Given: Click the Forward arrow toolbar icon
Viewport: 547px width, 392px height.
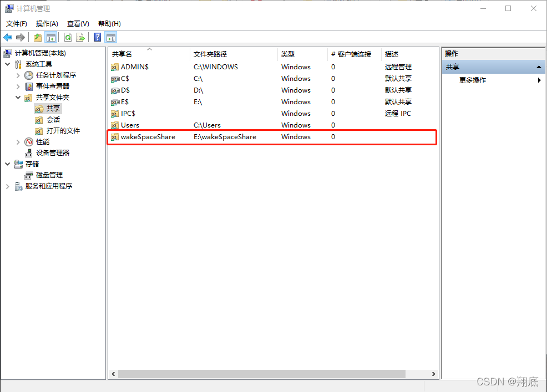Looking at the screenshot, I should pos(21,37).
